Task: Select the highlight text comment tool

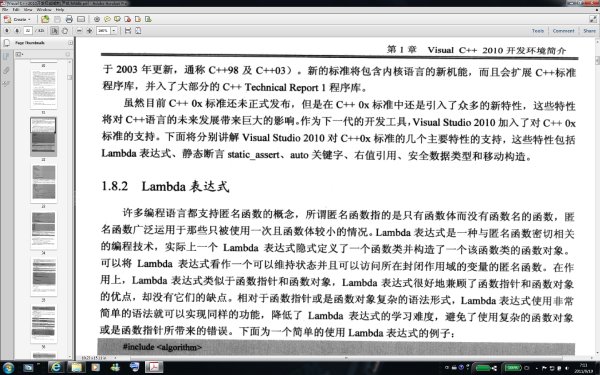Action: click(x=117, y=19)
